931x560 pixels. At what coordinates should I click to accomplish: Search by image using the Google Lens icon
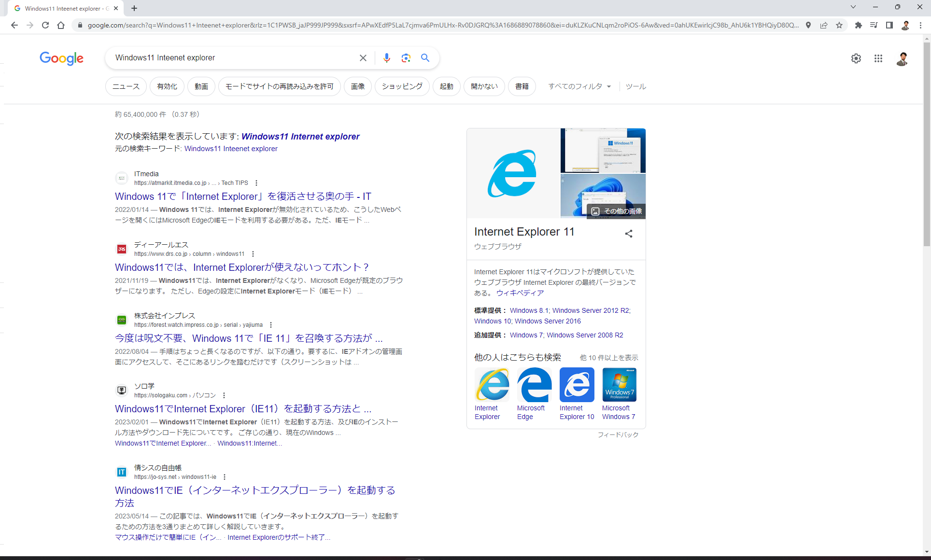point(406,57)
